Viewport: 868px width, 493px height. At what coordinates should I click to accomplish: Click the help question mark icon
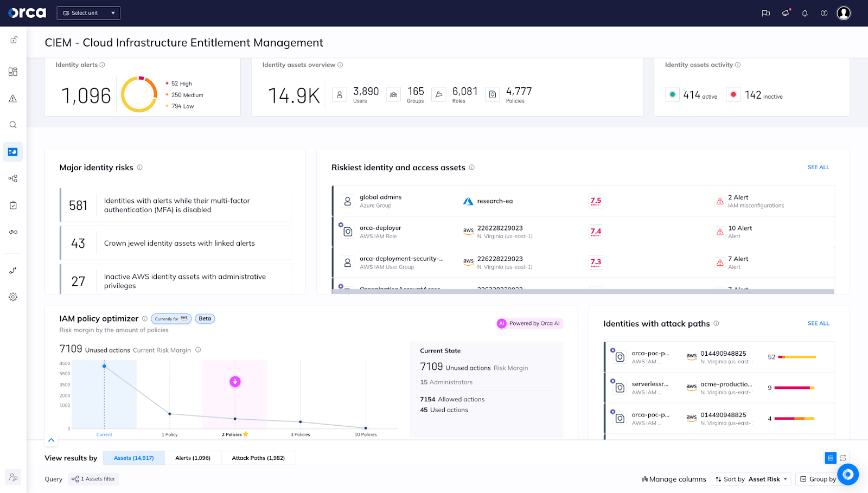[824, 13]
